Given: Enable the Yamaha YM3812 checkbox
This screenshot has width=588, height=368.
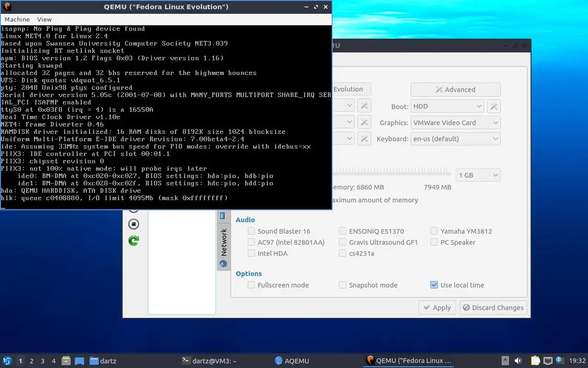Looking at the screenshot, I should click(x=434, y=231).
